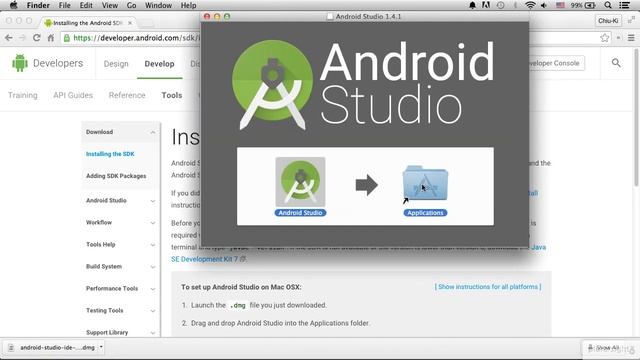640x360 pixels.
Task: Open the Apple menu
Action: [13, 5]
